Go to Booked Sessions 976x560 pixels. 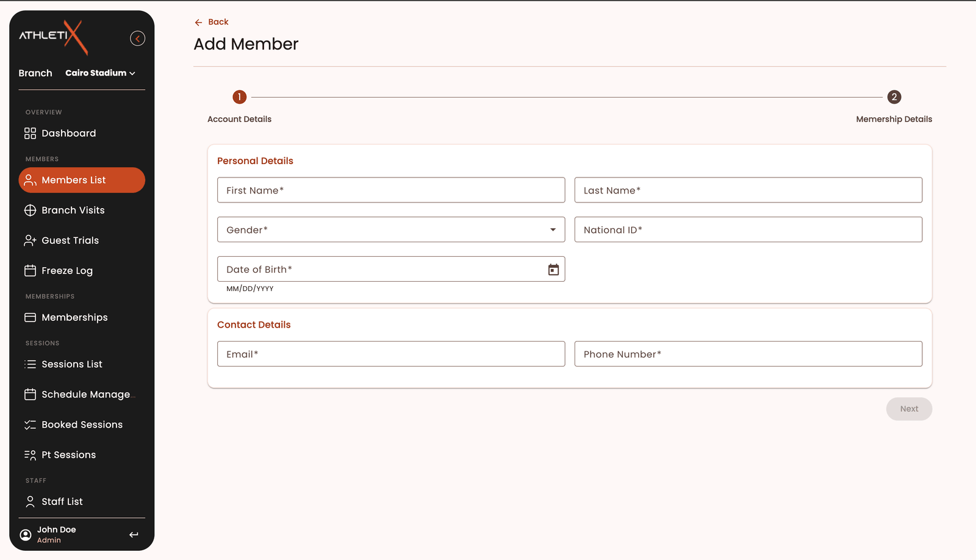[82, 425]
